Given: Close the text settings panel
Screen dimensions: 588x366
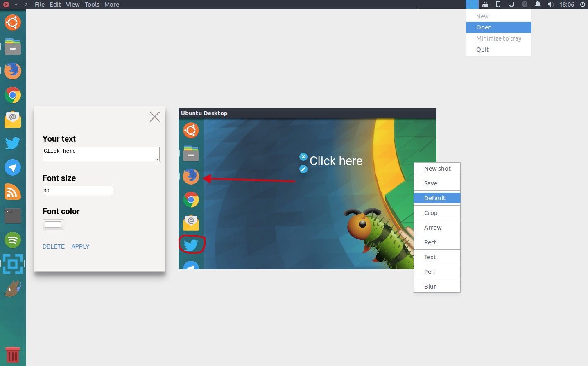Looking at the screenshot, I should pyautogui.click(x=155, y=117).
